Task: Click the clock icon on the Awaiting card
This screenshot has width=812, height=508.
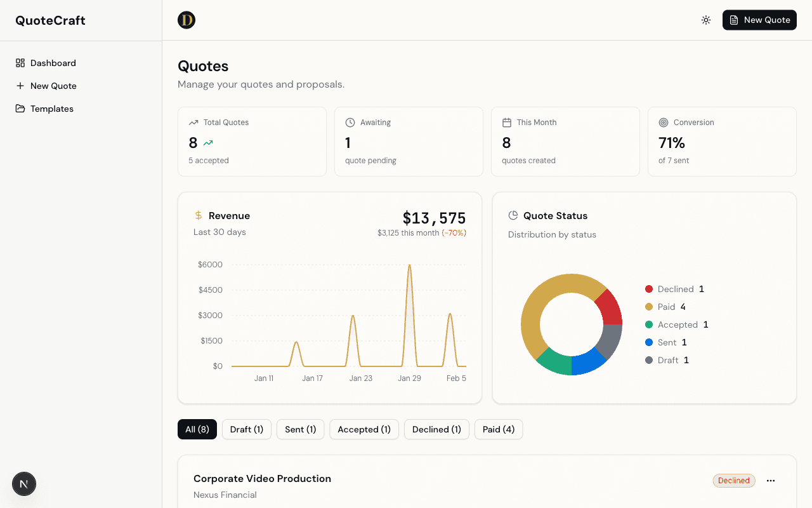Action: tap(350, 122)
